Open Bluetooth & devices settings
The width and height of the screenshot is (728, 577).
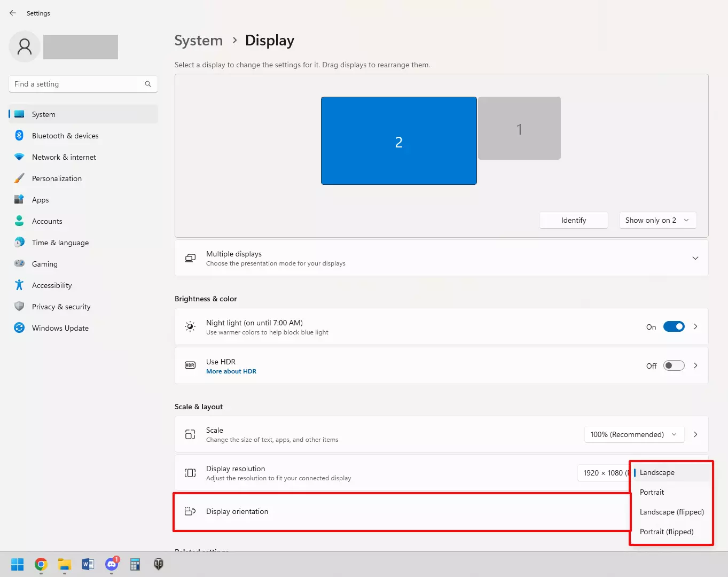tap(65, 135)
